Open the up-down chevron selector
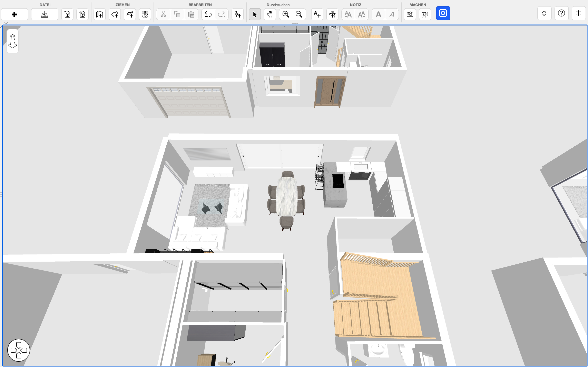The width and height of the screenshot is (588, 367). pos(544,13)
